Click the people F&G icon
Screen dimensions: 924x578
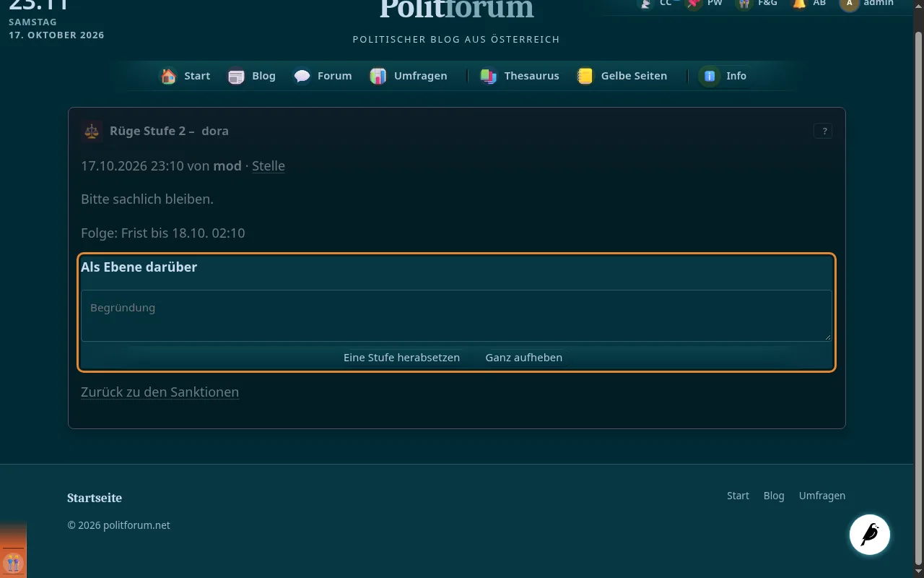(x=744, y=4)
